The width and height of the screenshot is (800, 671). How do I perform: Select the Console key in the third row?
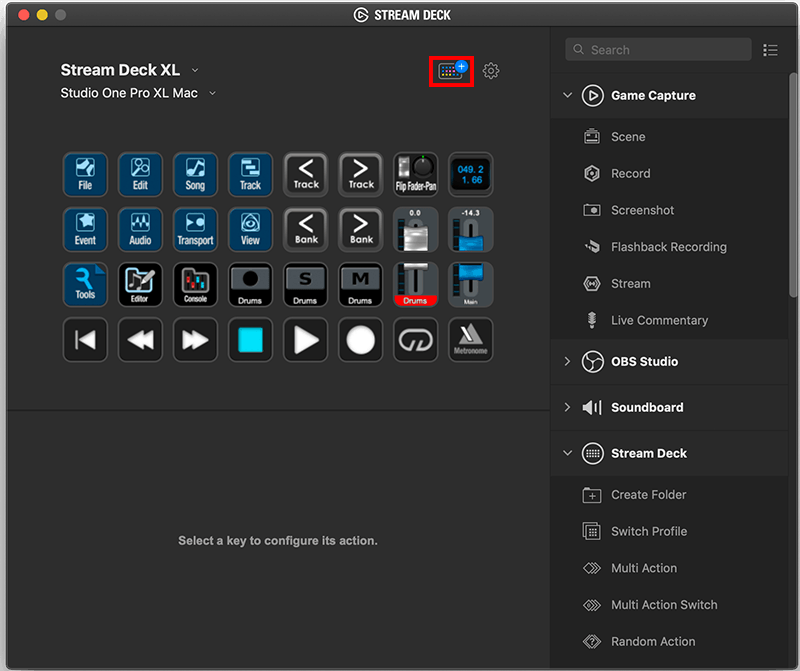195,284
